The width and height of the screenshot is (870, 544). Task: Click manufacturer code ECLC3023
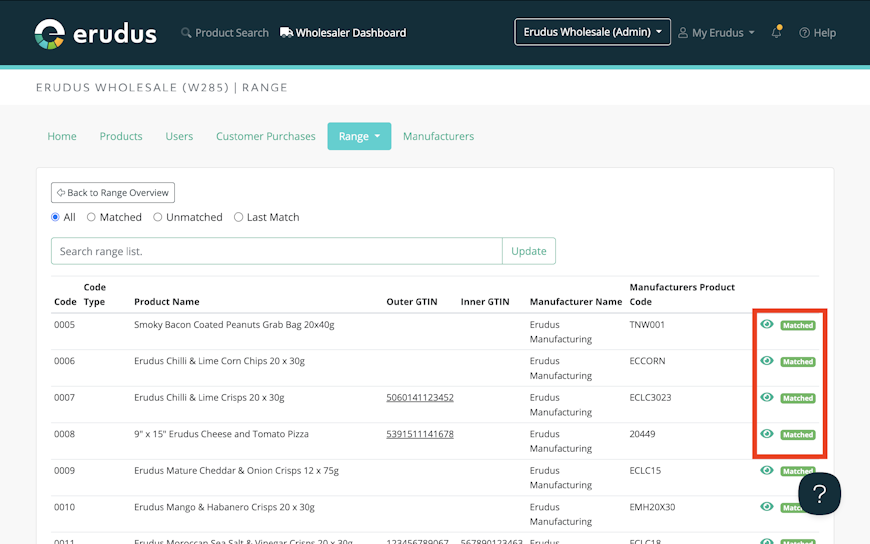point(650,397)
